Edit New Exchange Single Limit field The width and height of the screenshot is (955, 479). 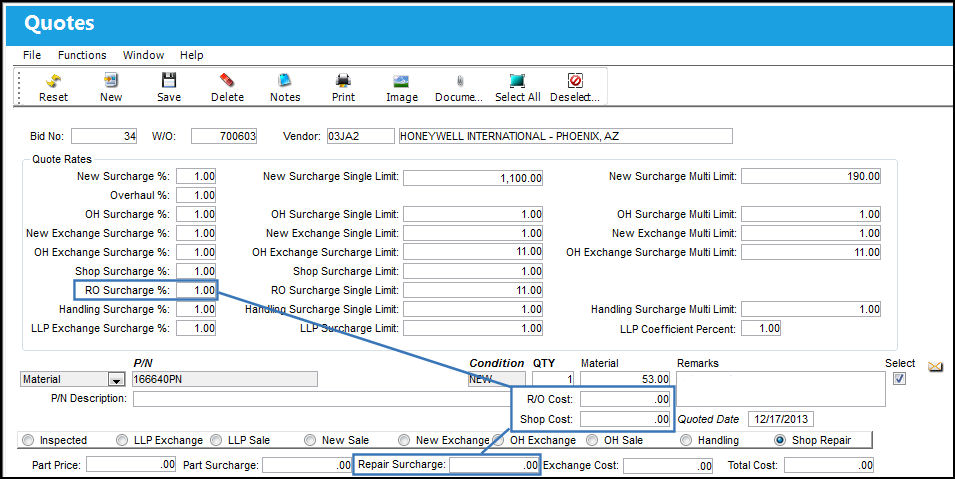473,233
